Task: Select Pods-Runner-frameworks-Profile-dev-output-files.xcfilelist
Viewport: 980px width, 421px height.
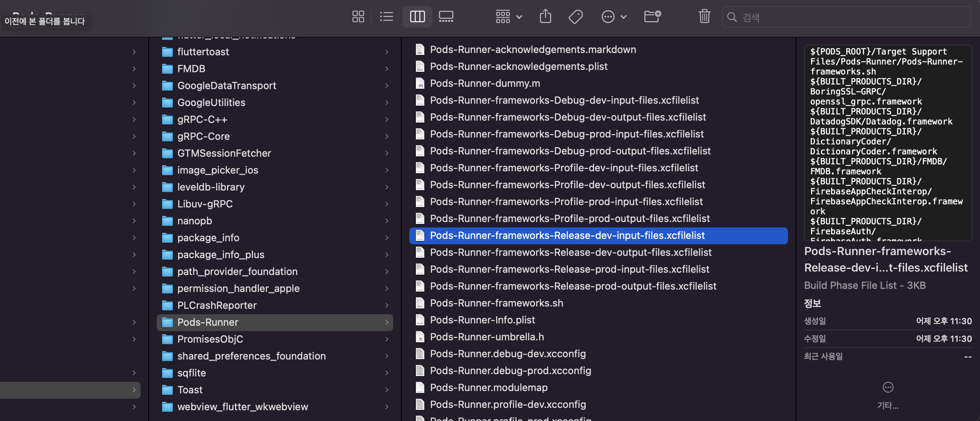Action: 598,185
